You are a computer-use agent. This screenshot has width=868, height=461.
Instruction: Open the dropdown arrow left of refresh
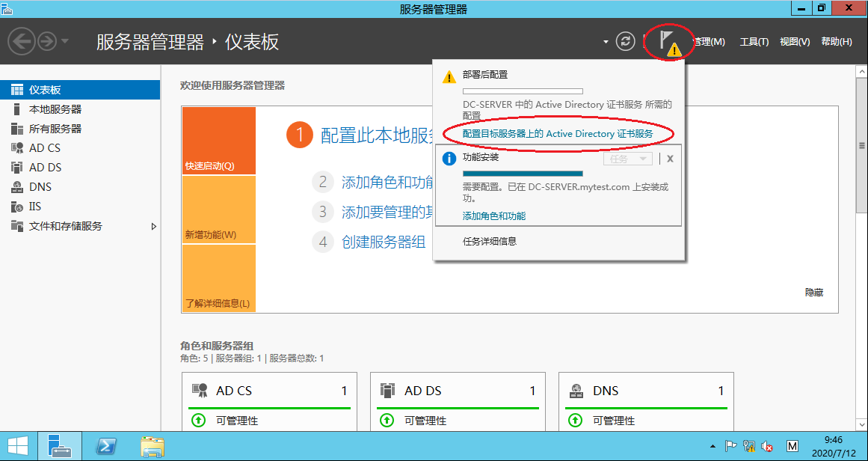pos(606,42)
